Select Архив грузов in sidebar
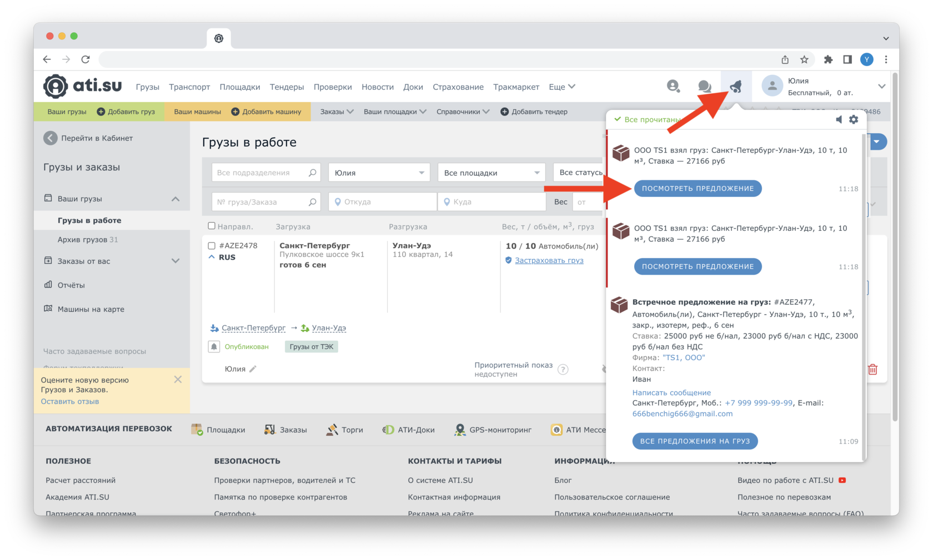Screen dimensions: 933x560 [88, 240]
